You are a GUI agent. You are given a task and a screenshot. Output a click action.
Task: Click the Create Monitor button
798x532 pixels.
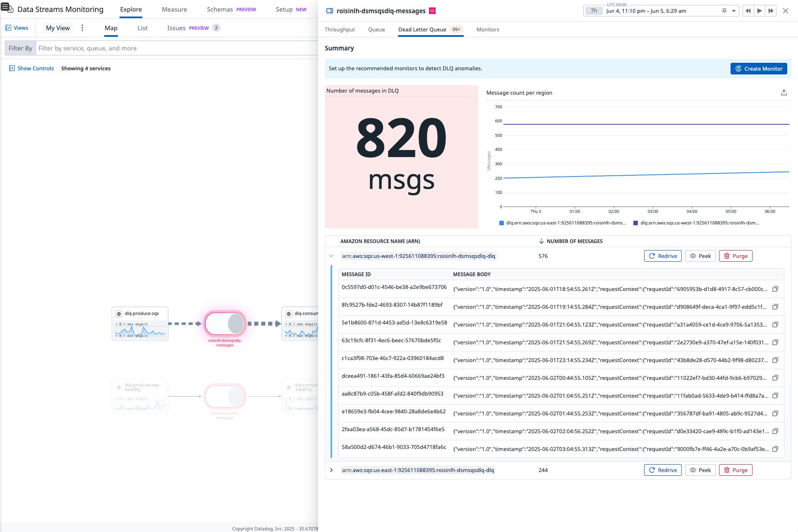tap(759, 69)
